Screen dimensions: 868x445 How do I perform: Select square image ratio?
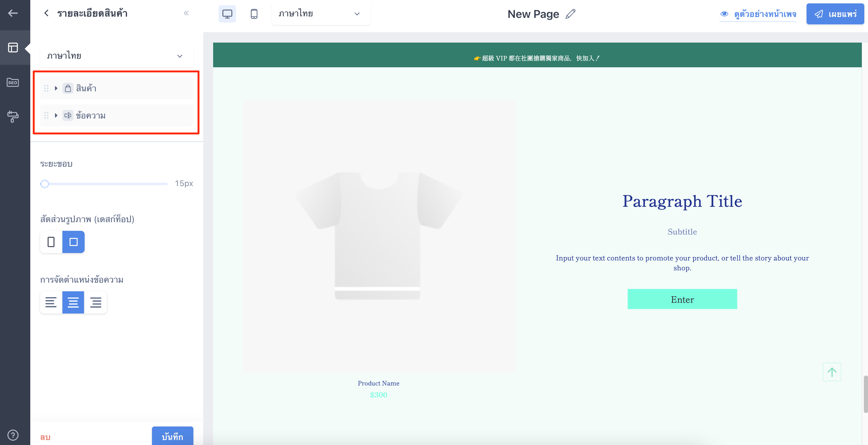tap(73, 242)
